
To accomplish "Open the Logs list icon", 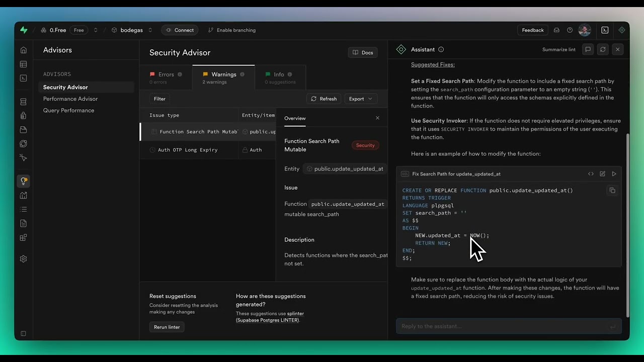I will tap(23, 209).
